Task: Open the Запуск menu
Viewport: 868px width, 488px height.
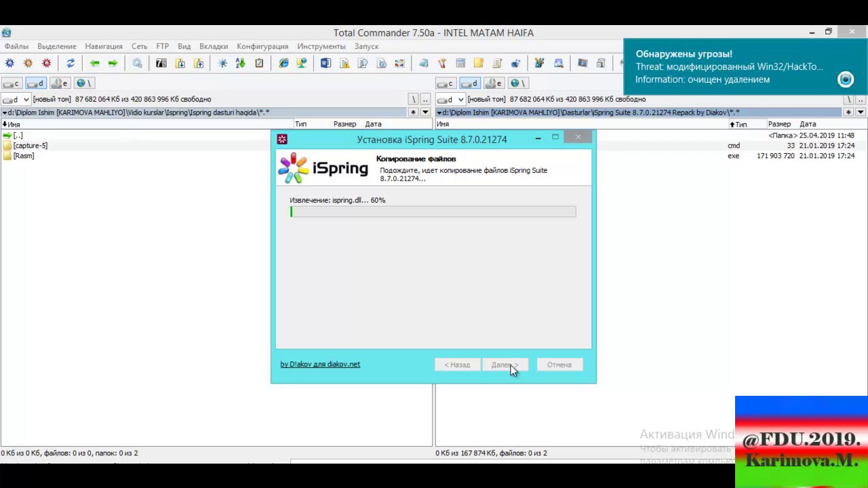Action: tap(366, 46)
